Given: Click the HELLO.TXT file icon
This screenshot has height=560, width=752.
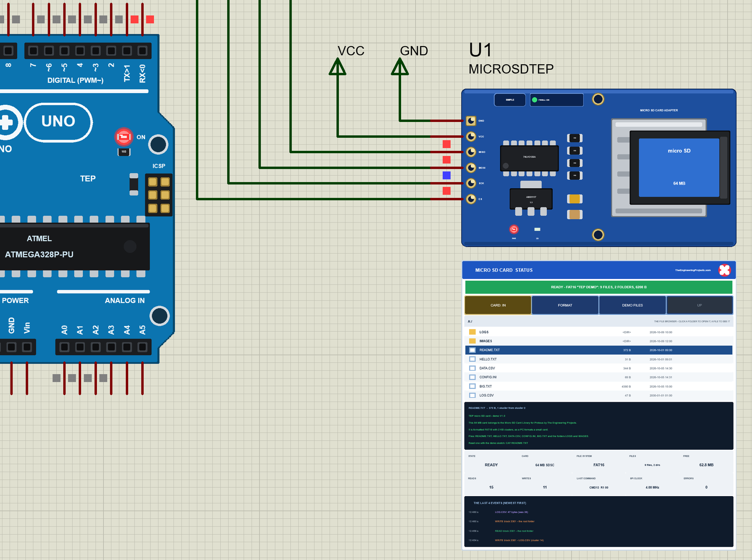Looking at the screenshot, I should coord(473,359).
